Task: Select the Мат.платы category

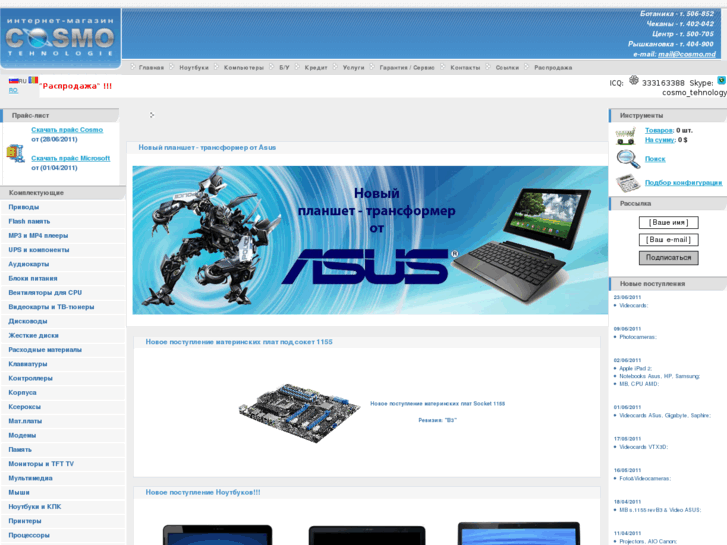Action: [25, 421]
